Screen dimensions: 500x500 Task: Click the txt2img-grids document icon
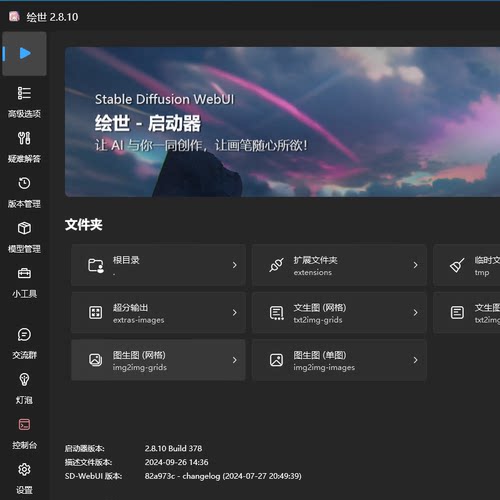pos(276,313)
